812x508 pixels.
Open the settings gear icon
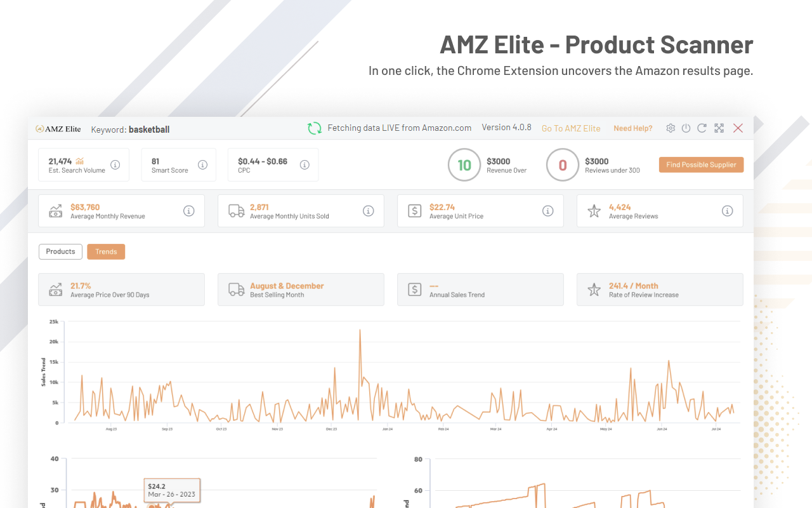[671, 128]
